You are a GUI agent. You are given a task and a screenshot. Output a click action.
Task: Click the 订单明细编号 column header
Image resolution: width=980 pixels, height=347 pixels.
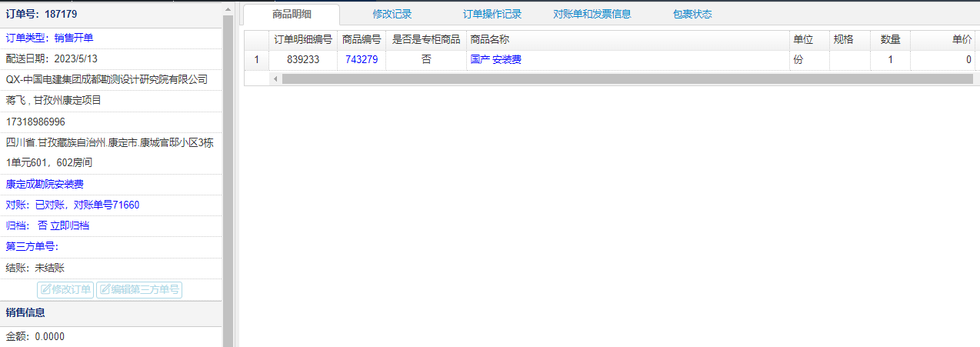pos(303,39)
